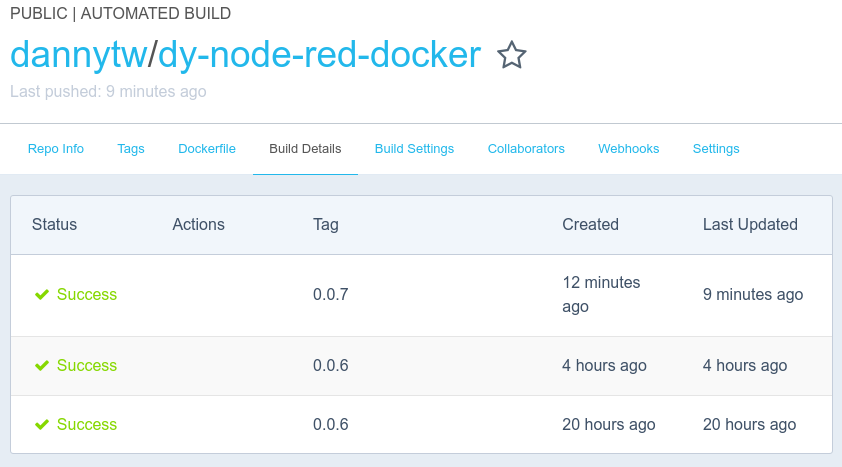This screenshot has height=467, width=842.
Task: Click the Status column header
Action: 54,224
